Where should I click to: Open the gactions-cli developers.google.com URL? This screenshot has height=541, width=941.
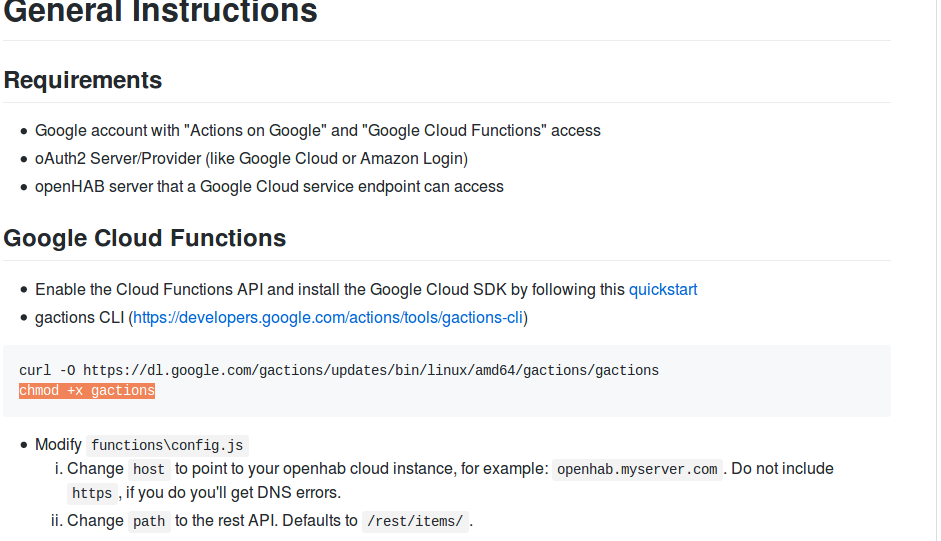(x=328, y=318)
